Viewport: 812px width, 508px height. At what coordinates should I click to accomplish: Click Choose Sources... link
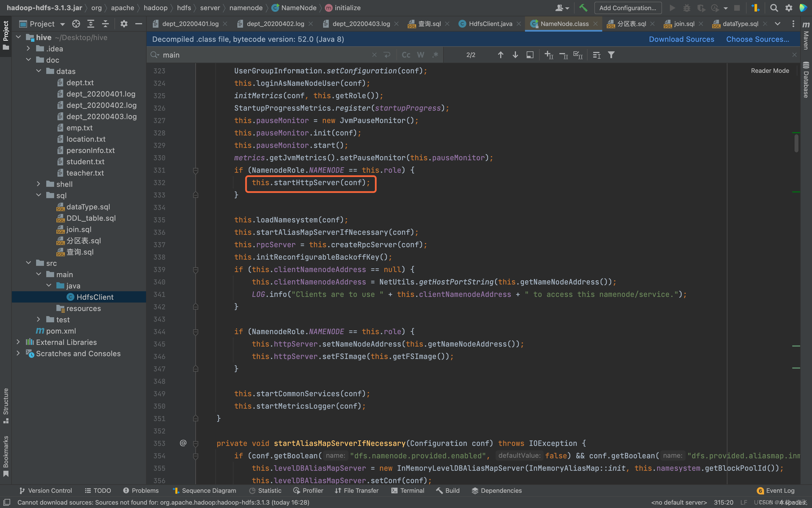pyautogui.click(x=758, y=39)
